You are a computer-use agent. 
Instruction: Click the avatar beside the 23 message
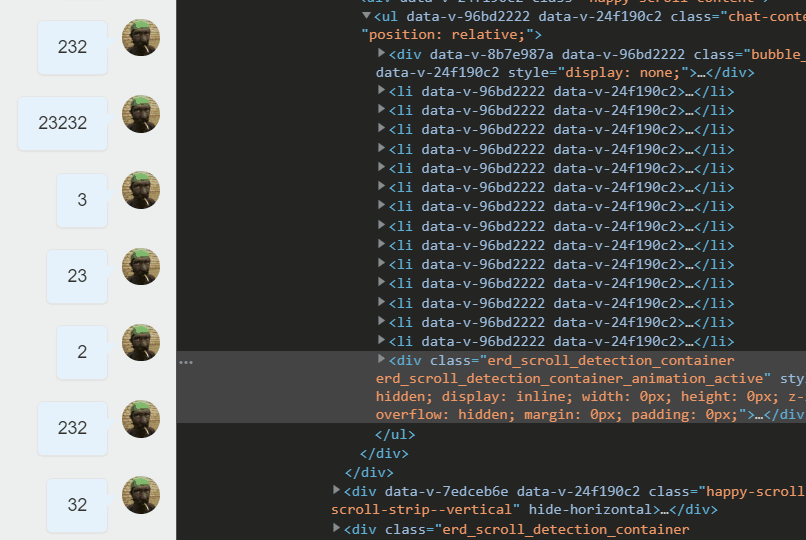[x=141, y=267]
